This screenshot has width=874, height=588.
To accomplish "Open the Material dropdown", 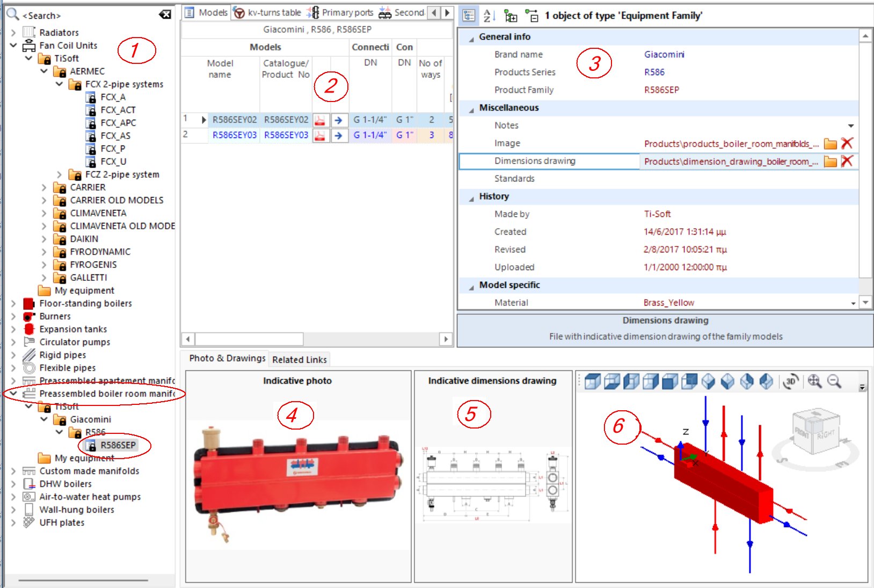I will tap(853, 303).
